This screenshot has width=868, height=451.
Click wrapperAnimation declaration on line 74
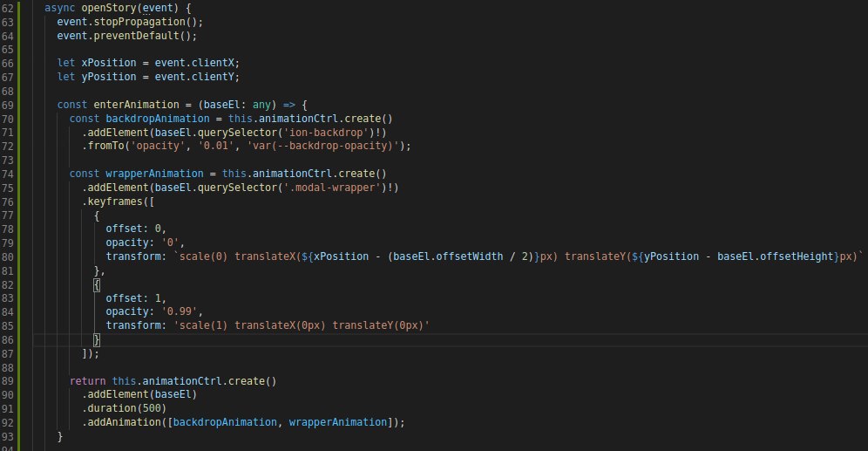[x=154, y=174]
